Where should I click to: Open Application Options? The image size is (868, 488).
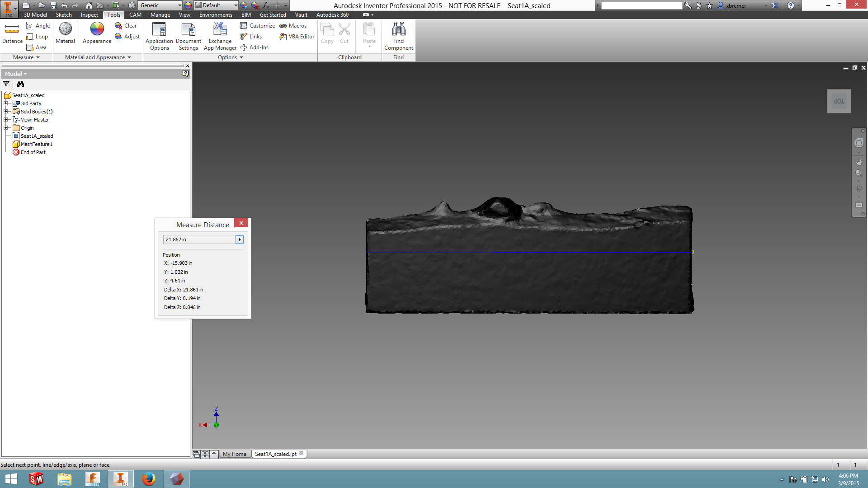[x=159, y=36]
